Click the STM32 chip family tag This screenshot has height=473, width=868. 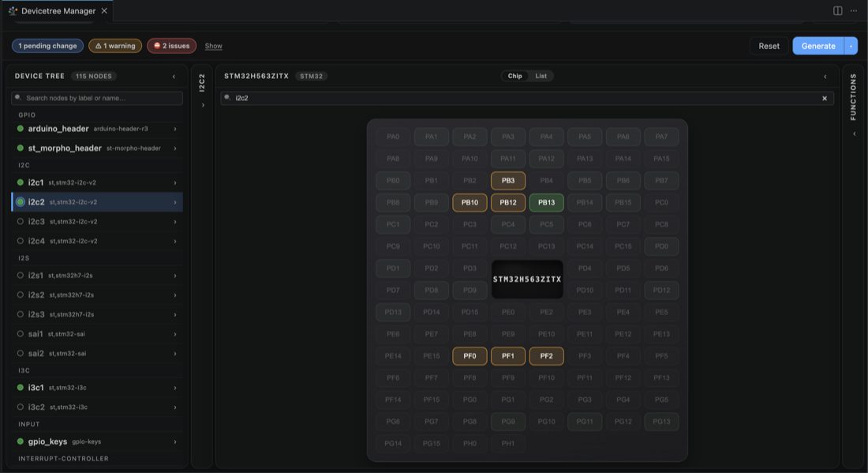click(311, 77)
